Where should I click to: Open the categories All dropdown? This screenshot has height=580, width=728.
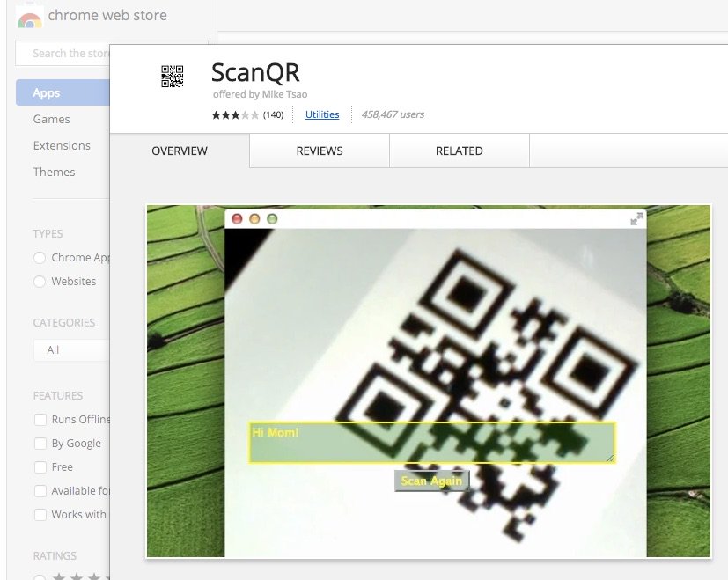point(71,350)
